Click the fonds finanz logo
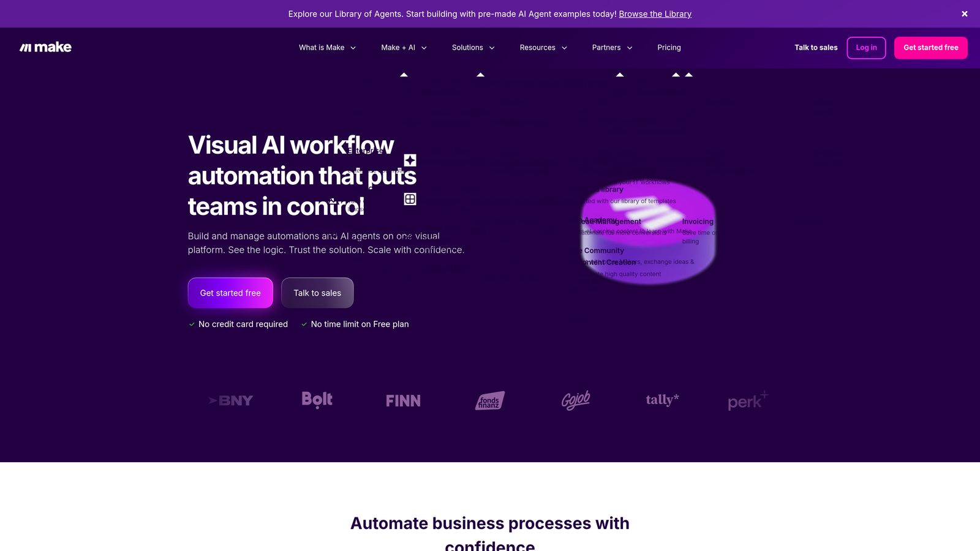Viewport: 980px width, 551px height. point(489,400)
